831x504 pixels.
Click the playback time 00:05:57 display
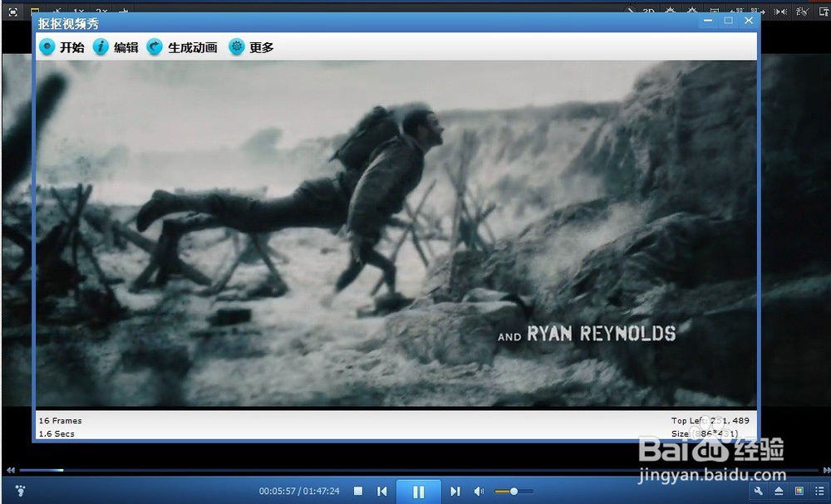click(x=277, y=492)
